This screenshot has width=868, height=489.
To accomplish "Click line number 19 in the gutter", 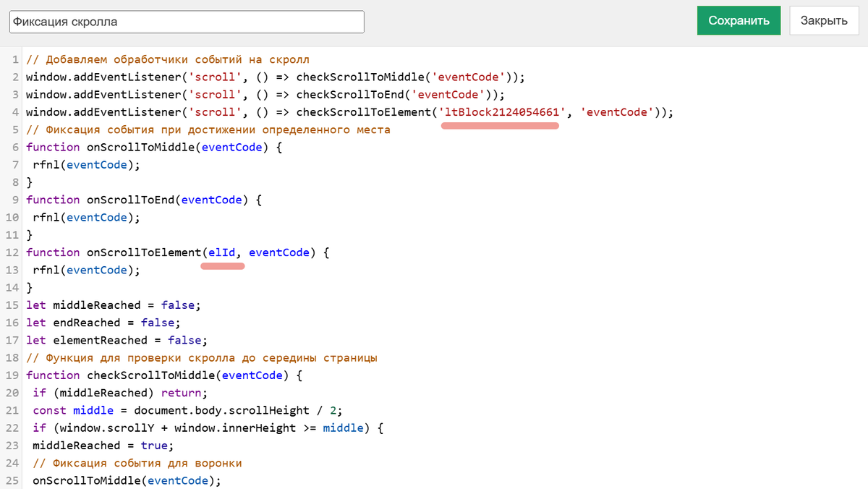I will point(12,375).
